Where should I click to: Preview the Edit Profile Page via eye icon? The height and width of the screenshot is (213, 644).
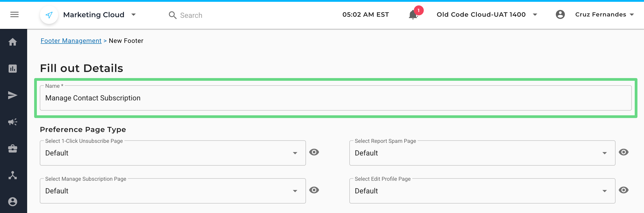[x=623, y=190]
